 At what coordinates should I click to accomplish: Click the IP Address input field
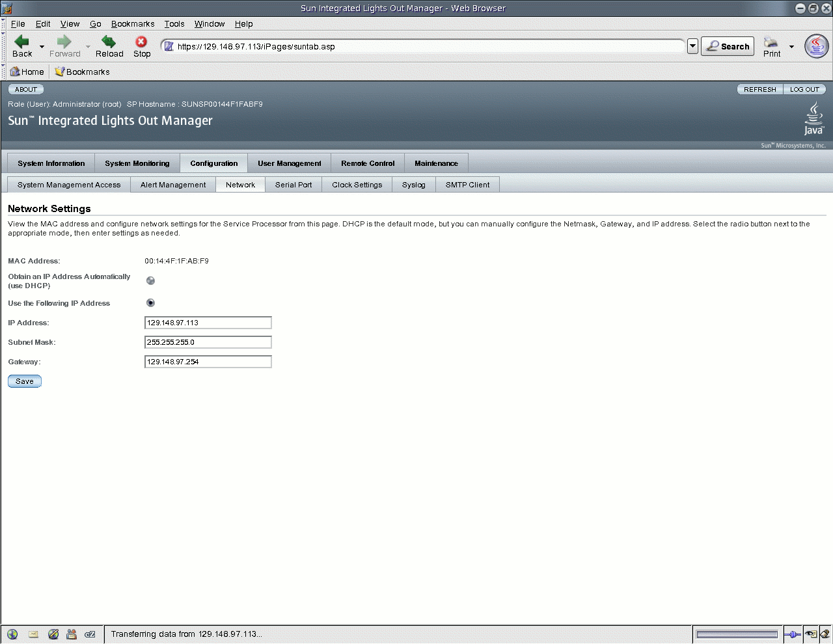click(208, 323)
